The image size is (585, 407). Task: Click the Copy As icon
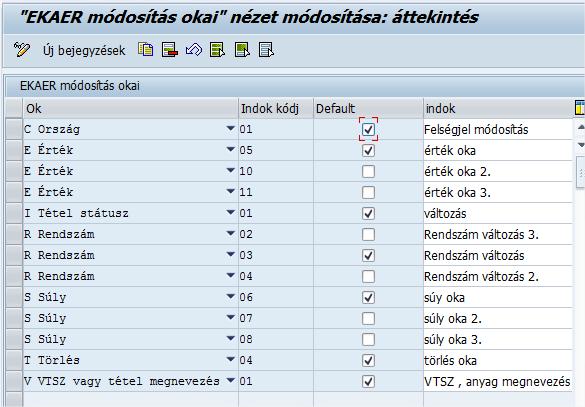146,50
